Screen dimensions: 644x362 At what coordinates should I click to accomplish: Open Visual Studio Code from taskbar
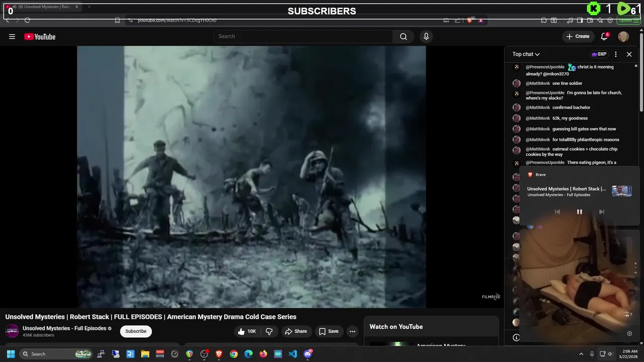(x=293, y=354)
